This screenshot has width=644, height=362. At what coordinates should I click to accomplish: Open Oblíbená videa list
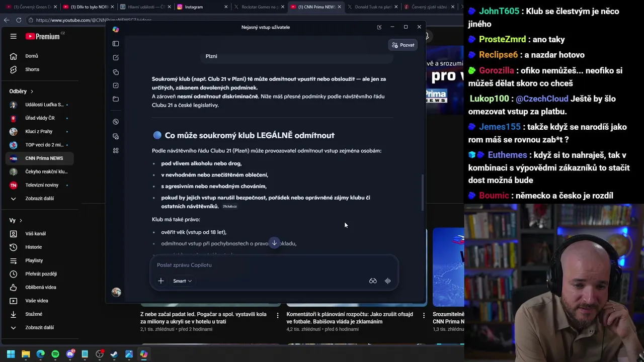pos(39,288)
